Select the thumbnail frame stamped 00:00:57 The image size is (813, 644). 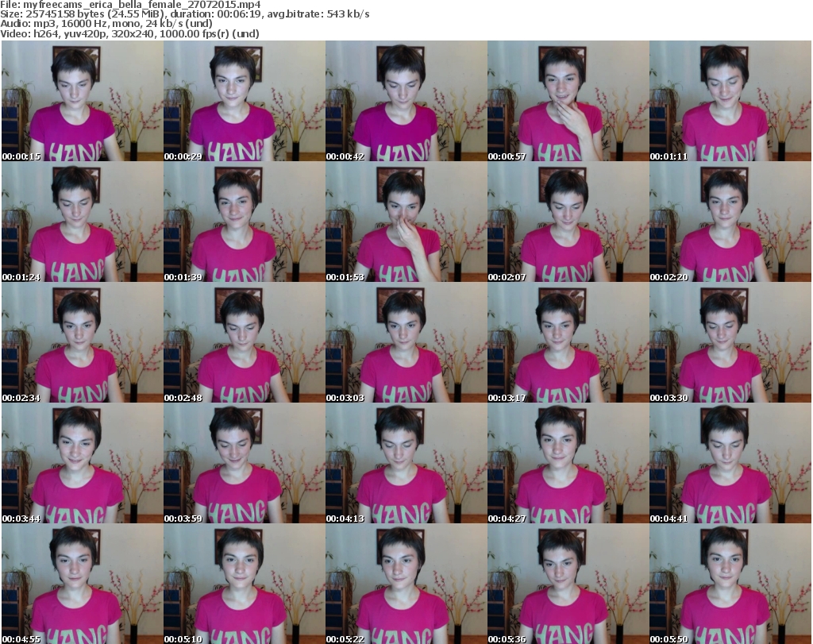568,101
